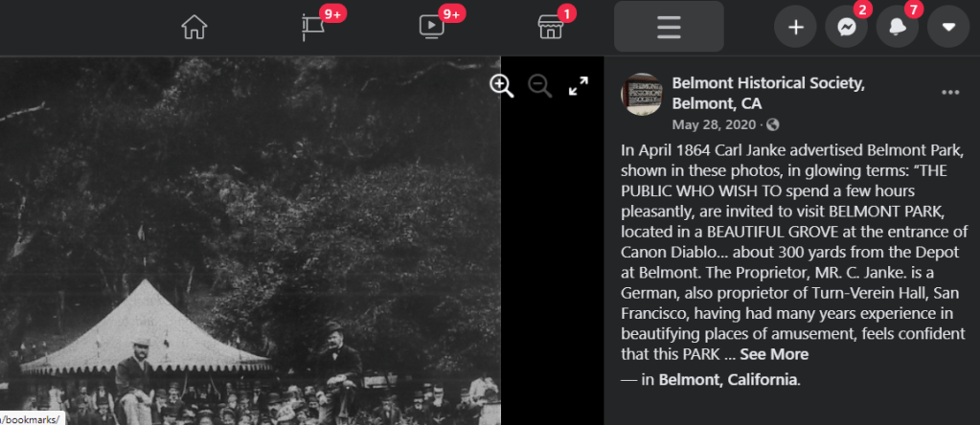Viewport: 980px width, 425px height.
Task: Open the post's three-dot options menu
Action: pos(950,93)
